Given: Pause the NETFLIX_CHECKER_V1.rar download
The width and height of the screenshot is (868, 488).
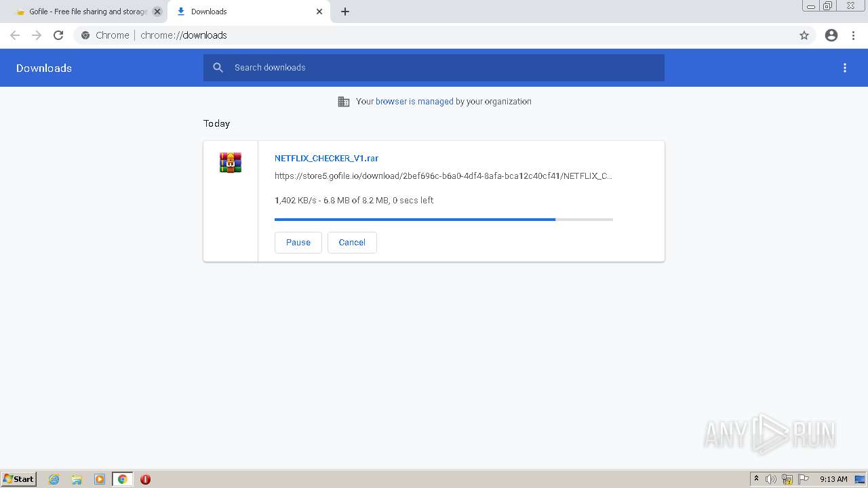Looking at the screenshot, I should [x=298, y=243].
